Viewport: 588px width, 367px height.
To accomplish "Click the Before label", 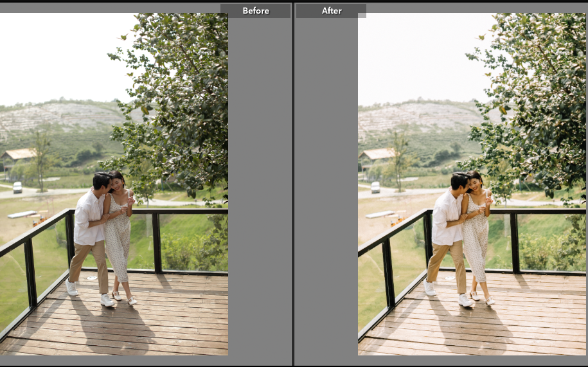I will (x=255, y=11).
